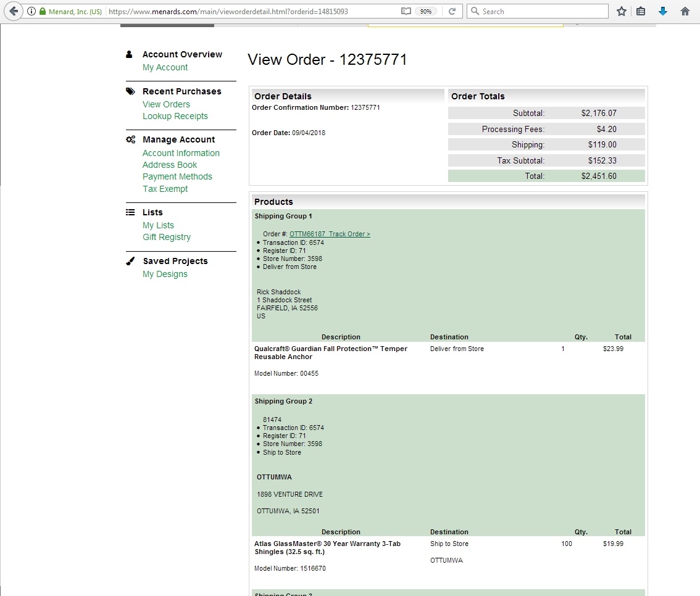Click 1898 VENTURE DRIVE address text
This screenshot has width=700, height=596.
290,494
